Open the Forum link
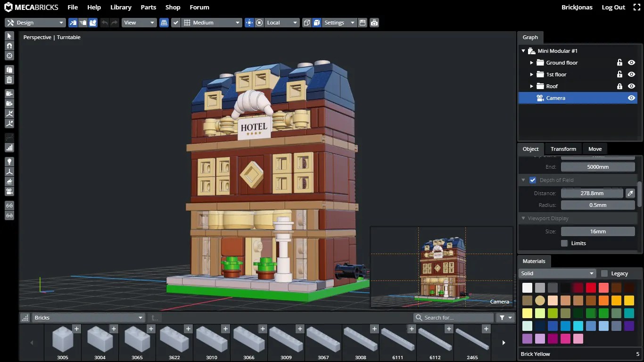644x362 pixels. tap(199, 7)
